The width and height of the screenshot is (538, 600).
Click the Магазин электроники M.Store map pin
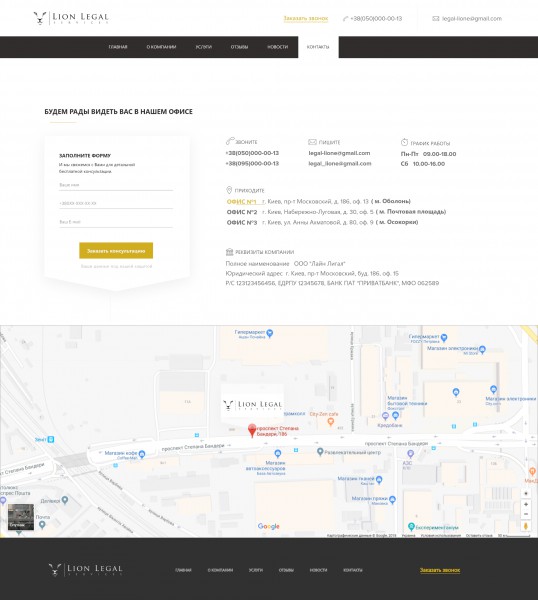pyautogui.click(x=483, y=349)
